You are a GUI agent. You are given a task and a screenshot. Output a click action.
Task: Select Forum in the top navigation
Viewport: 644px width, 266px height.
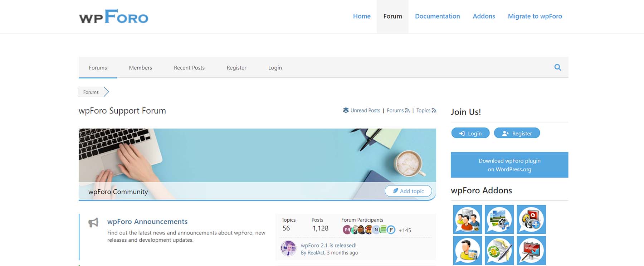(392, 16)
